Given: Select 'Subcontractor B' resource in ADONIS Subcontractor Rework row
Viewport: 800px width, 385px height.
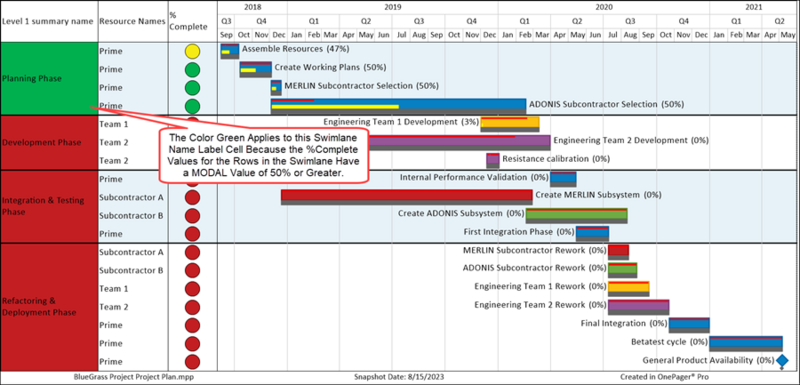Looking at the screenshot, I should point(131,270).
